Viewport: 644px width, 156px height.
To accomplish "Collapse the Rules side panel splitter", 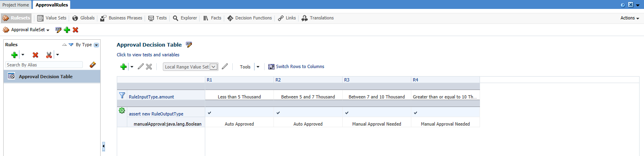I will pos(103,146).
